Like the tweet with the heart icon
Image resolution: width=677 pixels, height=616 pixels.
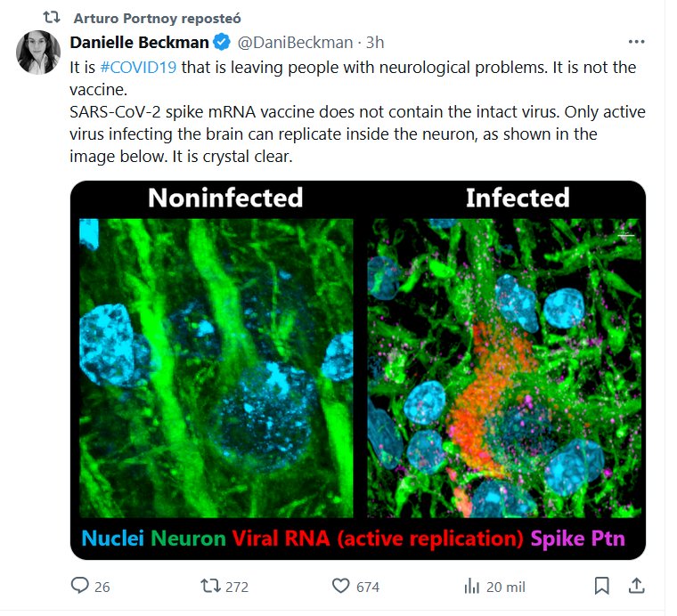pos(340,586)
